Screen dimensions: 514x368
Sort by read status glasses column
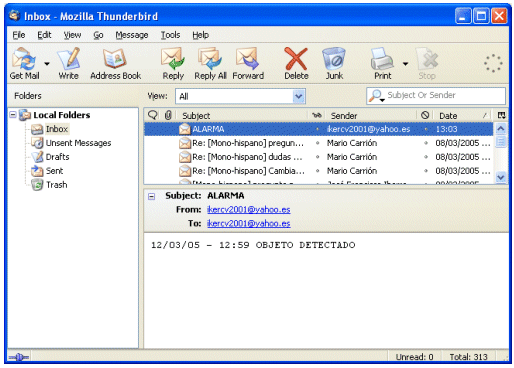pyautogui.click(x=317, y=115)
